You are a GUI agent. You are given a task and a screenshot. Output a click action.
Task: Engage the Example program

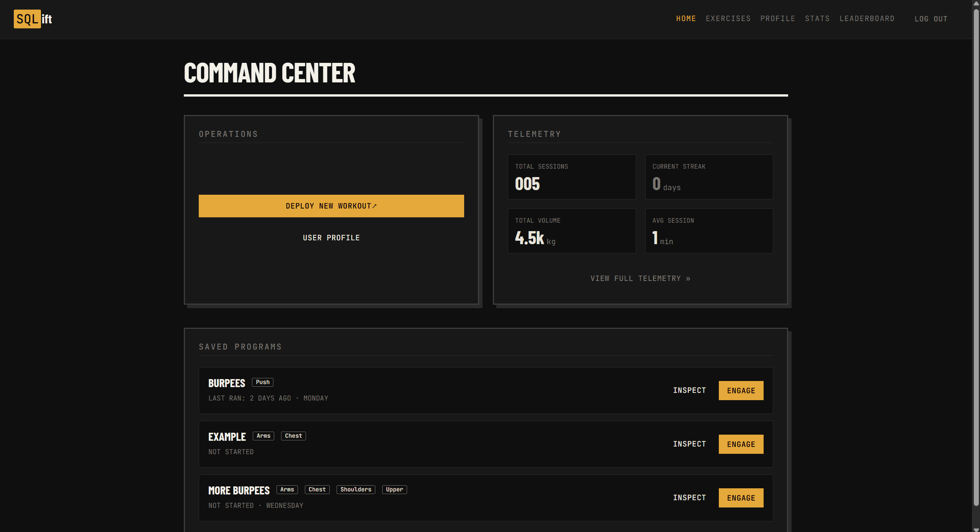[x=741, y=444]
